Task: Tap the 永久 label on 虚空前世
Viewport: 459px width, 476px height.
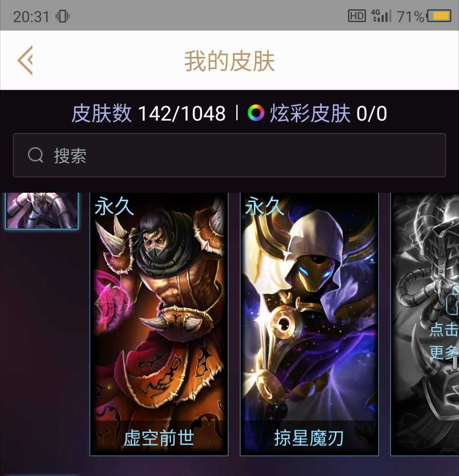Action: coord(114,206)
